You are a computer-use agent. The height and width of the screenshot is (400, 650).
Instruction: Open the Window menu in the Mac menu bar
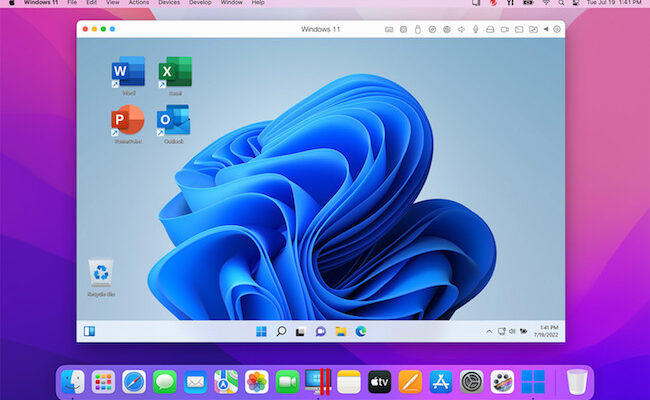231,2
